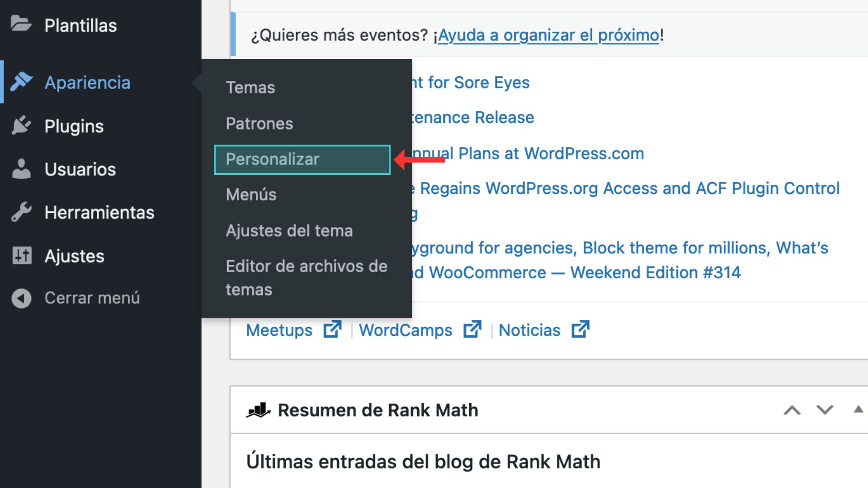
Task: Move Rank Math widget up arrow
Action: pyautogui.click(x=792, y=410)
